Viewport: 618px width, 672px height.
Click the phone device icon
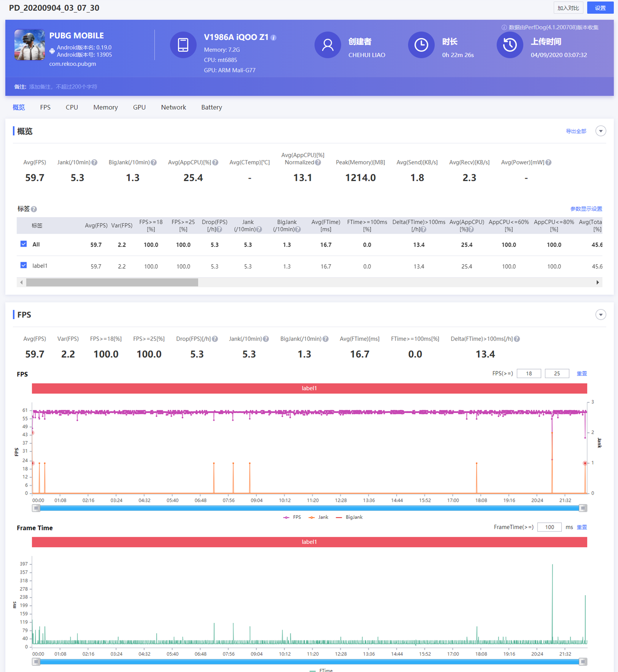(183, 45)
